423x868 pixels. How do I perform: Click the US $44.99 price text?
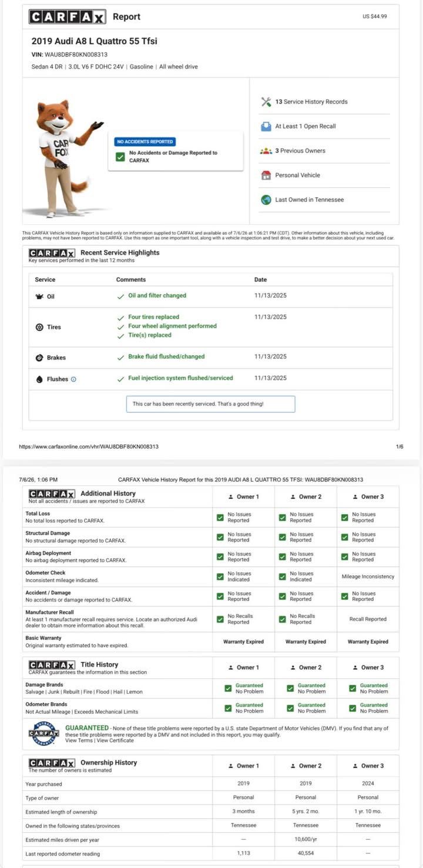click(x=375, y=16)
